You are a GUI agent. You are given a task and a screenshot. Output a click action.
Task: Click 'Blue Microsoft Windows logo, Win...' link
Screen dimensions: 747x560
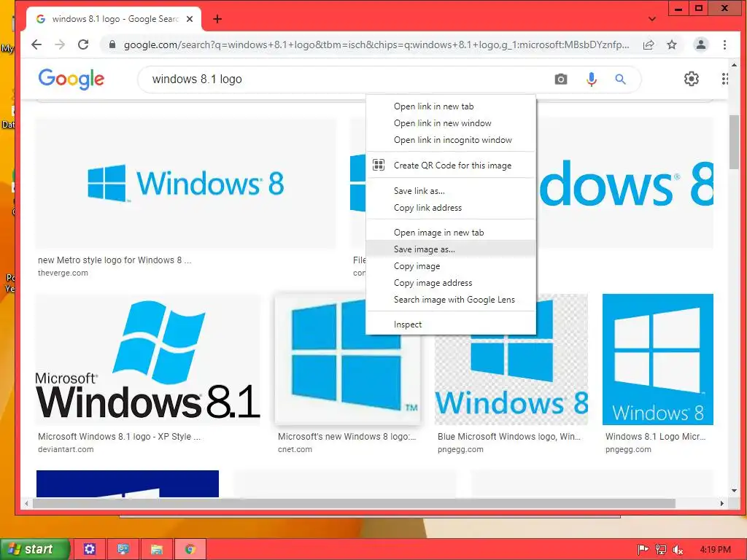click(x=508, y=437)
